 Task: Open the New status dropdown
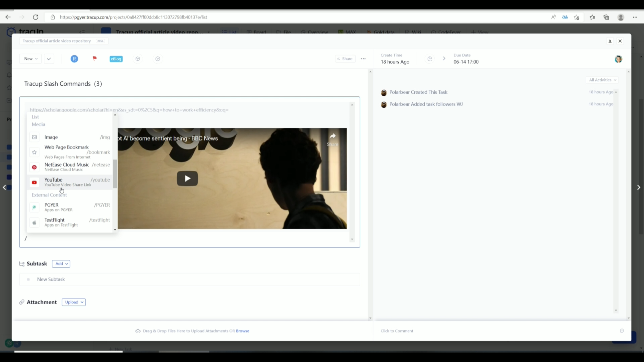click(30, 59)
